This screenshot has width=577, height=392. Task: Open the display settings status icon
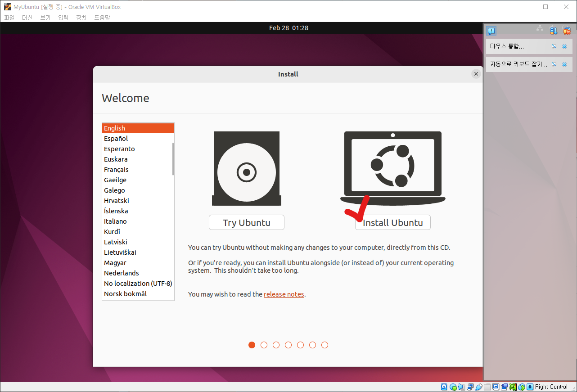coord(496,387)
